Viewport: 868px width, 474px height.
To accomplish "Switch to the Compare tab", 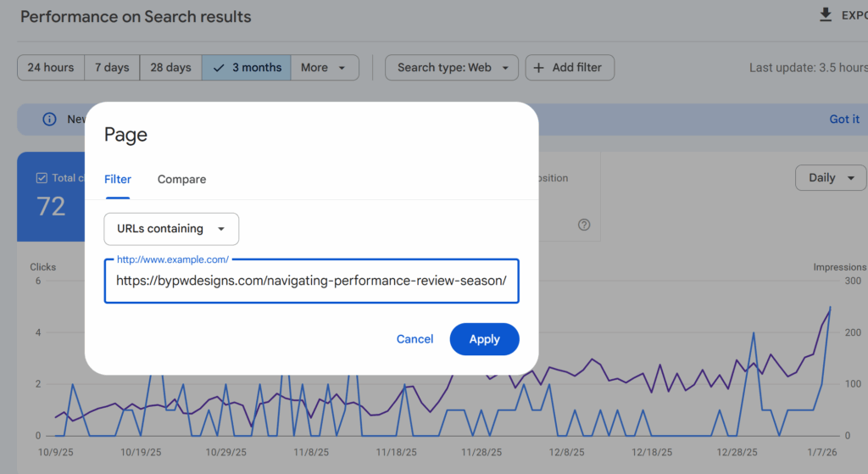I will coord(181,179).
